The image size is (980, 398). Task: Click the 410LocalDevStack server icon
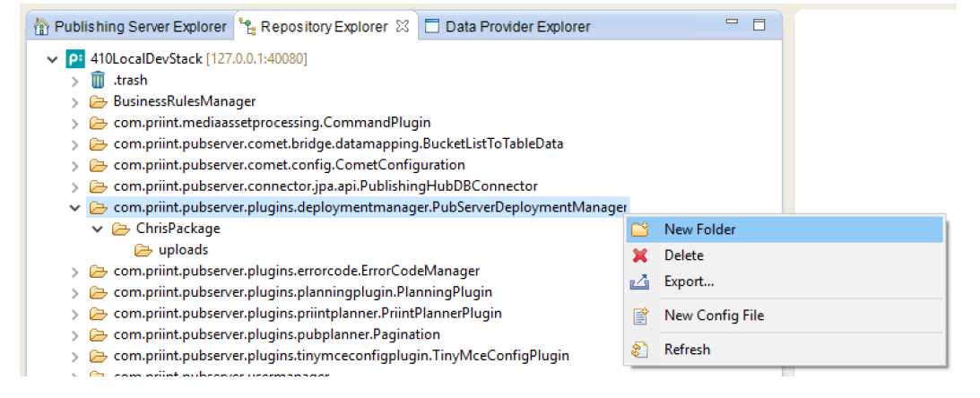pyautogui.click(x=75, y=59)
